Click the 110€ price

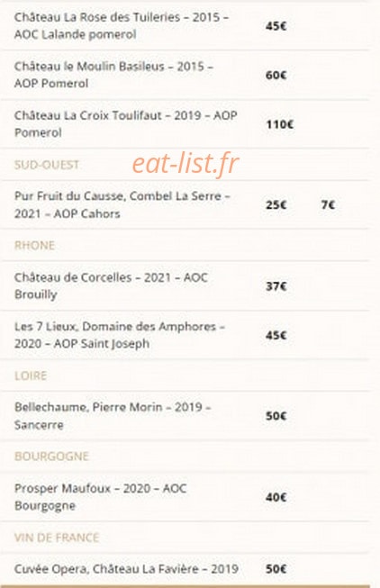click(x=280, y=124)
